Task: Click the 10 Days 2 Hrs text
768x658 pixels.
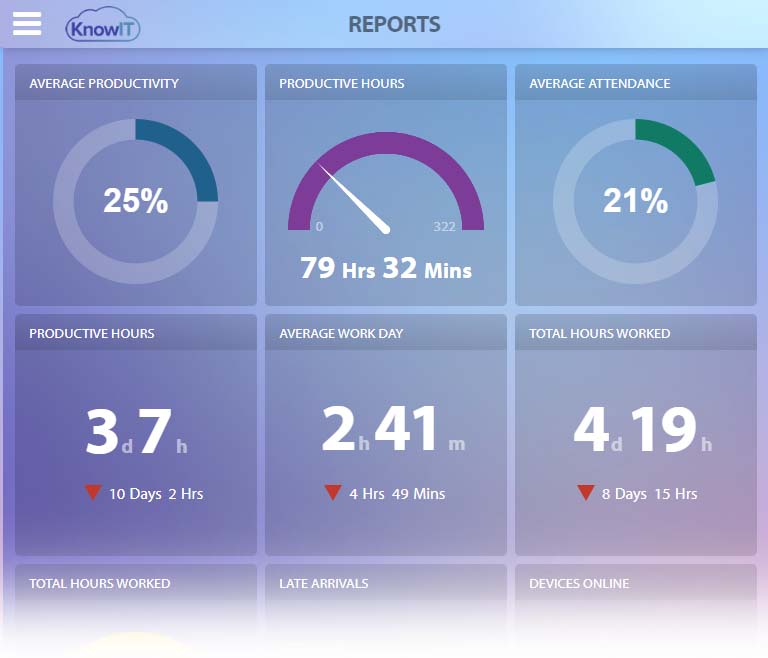Action: point(156,493)
